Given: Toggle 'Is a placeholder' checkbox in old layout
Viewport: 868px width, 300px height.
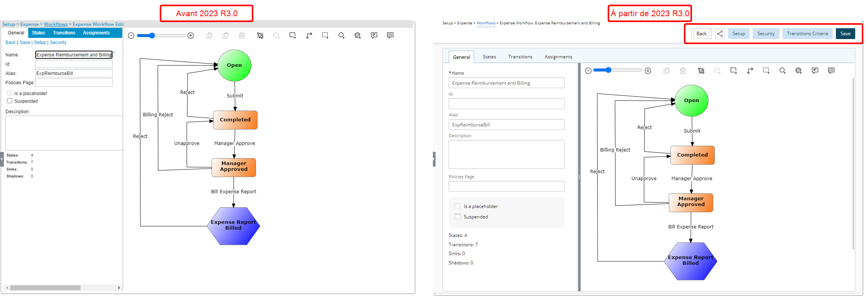Looking at the screenshot, I should click(10, 93).
